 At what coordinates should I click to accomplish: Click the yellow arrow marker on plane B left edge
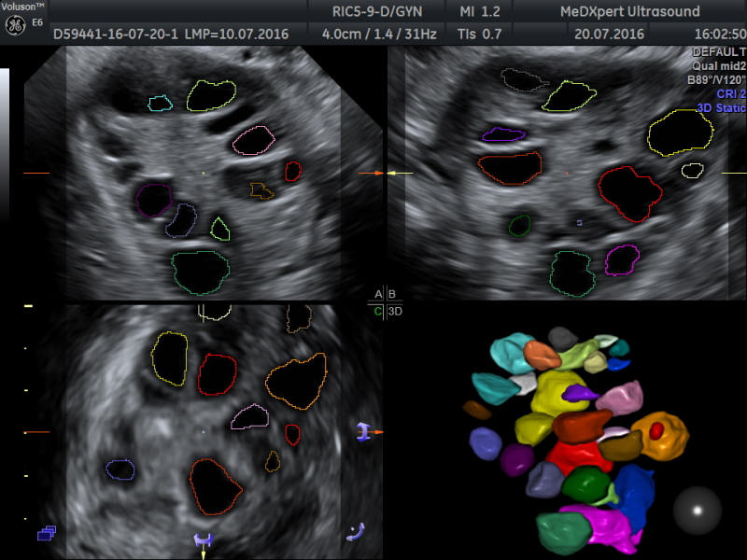point(400,174)
